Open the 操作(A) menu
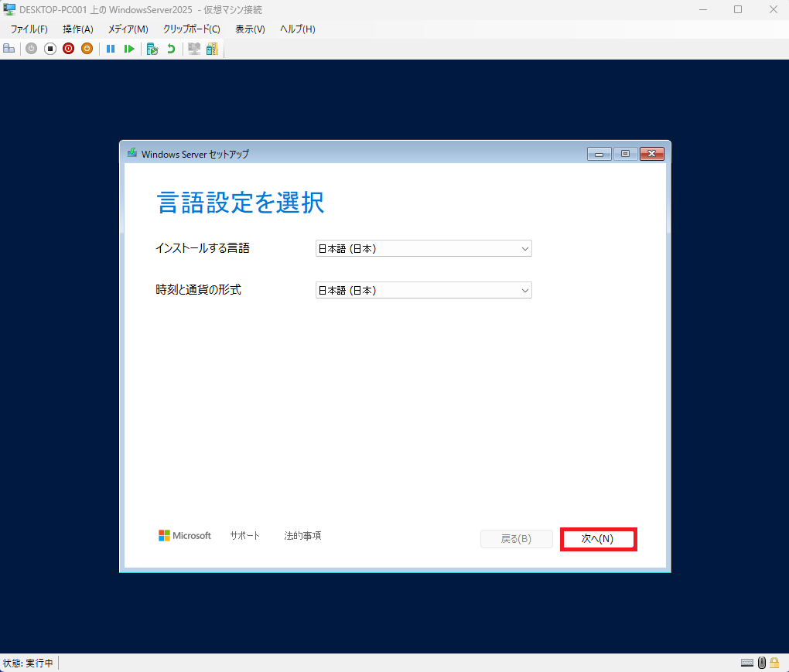 [78, 29]
